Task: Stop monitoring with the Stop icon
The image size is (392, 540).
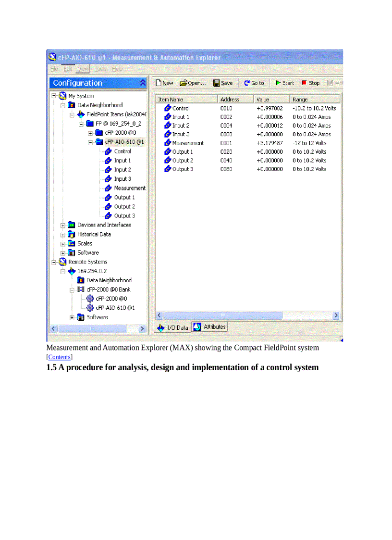Action: [x=310, y=83]
